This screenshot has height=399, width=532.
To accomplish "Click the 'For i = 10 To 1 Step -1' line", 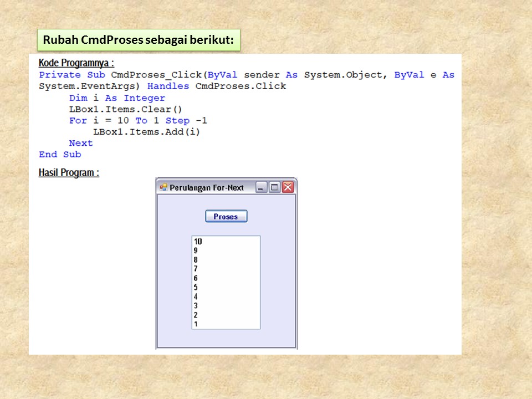I will click(x=138, y=120).
